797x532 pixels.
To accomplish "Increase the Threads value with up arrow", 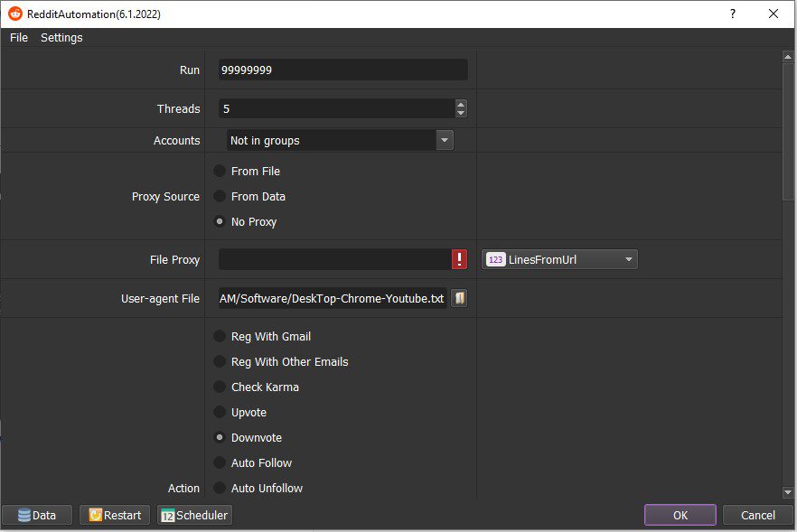I will tap(461, 104).
